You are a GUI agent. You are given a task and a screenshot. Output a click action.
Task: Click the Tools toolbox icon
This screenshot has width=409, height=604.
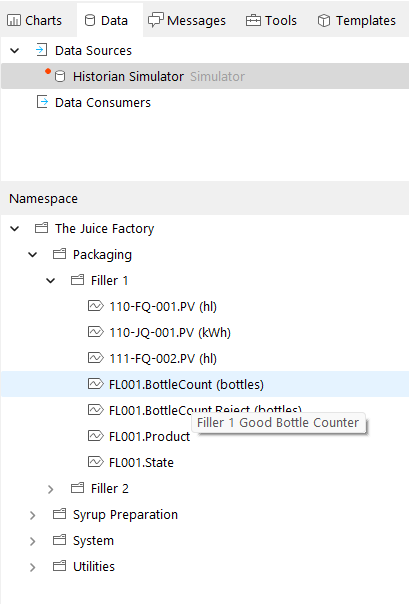point(253,20)
